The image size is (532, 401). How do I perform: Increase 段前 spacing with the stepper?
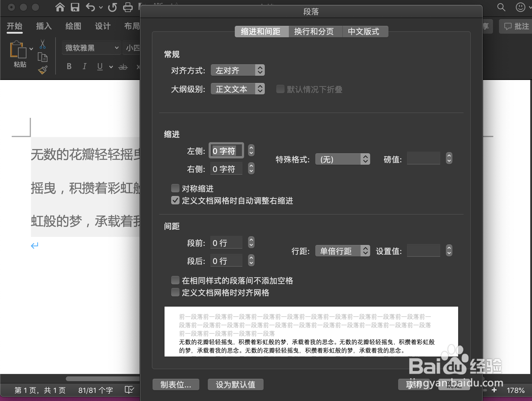click(251, 240)
